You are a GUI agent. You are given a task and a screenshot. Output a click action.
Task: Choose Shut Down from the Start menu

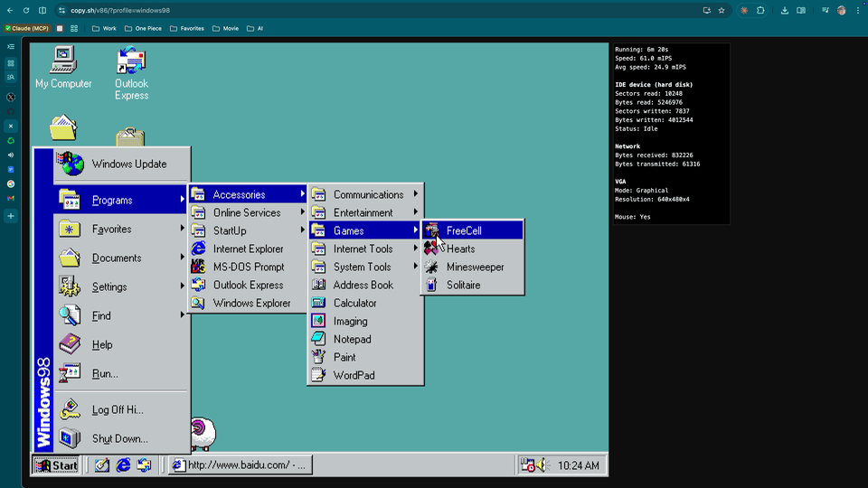(118, 438)
